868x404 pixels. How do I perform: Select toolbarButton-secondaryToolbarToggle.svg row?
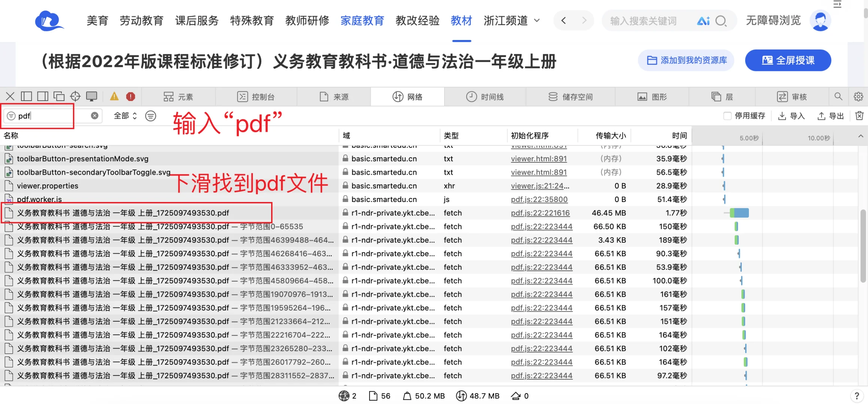click(429, 172)
